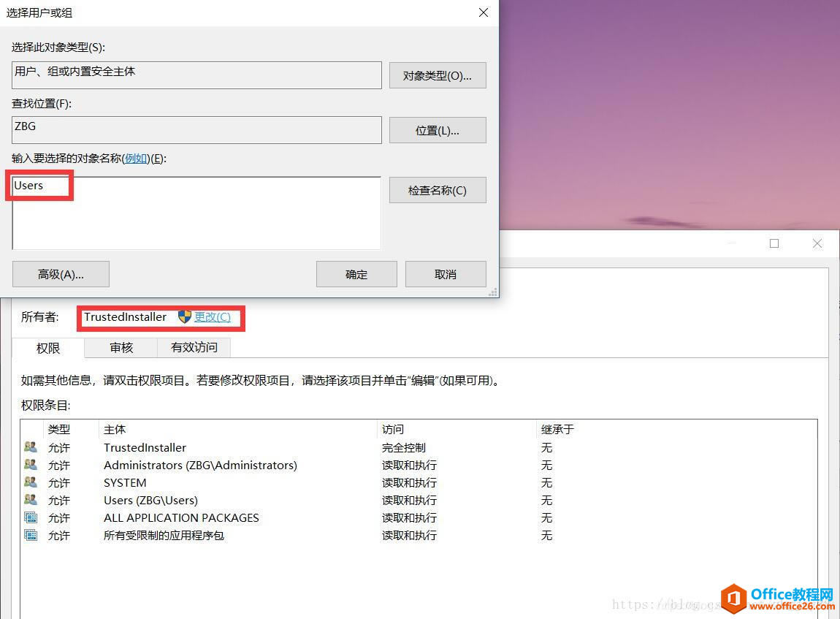Screen dimensions: 840x619
Task: Click 允许 type cell in Administrators row
Action: click(x=59, y=466)
